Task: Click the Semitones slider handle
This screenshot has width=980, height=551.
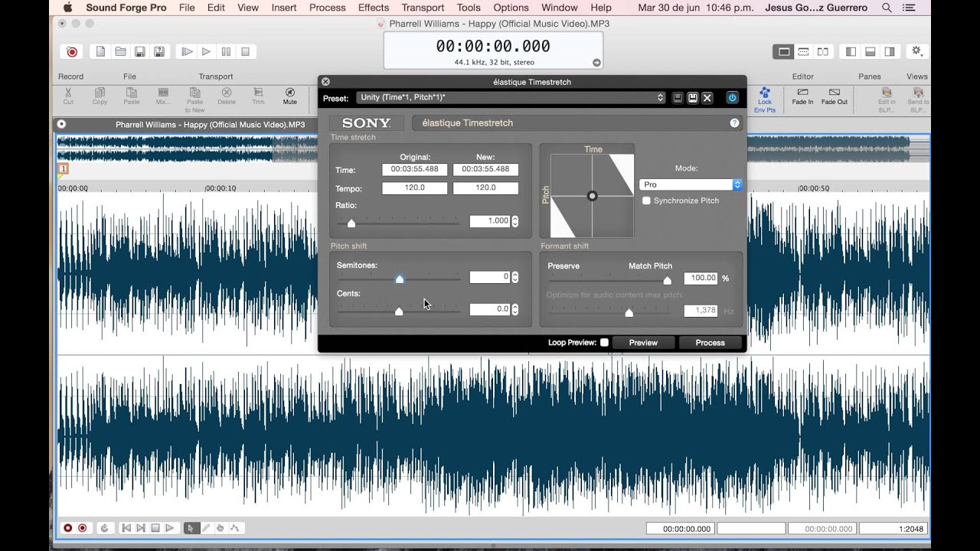Action: click(400, 279)
